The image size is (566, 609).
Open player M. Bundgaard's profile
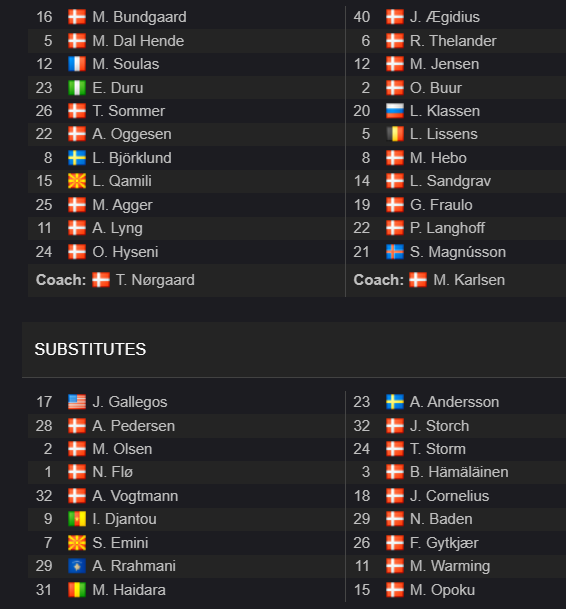[x=139, y=17]
